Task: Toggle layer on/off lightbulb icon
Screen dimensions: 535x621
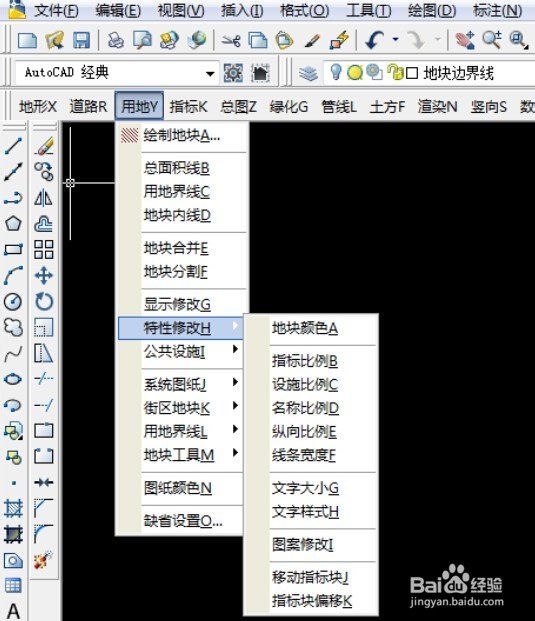Action: tap(336, 72)
